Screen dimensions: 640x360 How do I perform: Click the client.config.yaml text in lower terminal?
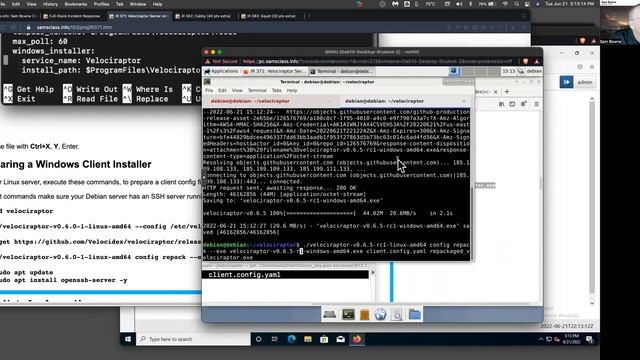point(244,275)
